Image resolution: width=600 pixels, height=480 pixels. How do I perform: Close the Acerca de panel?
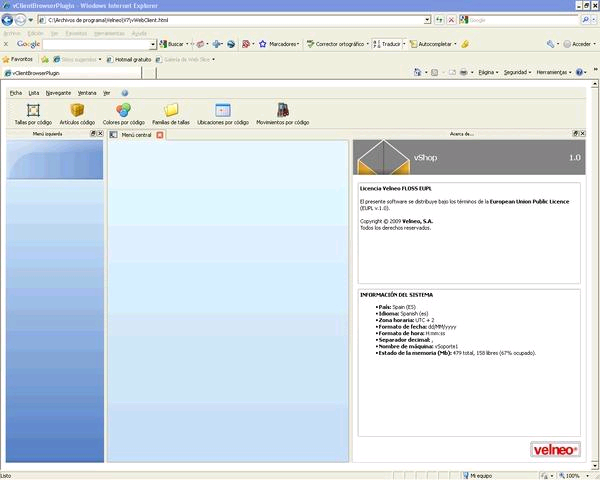click(x=582, y=133)
